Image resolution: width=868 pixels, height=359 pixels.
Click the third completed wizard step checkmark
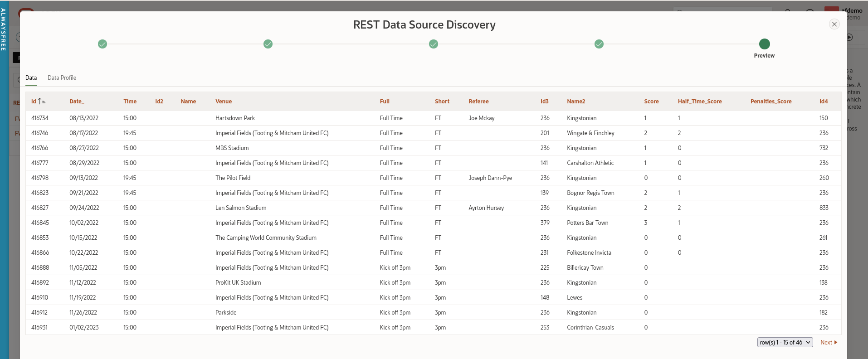434,44
